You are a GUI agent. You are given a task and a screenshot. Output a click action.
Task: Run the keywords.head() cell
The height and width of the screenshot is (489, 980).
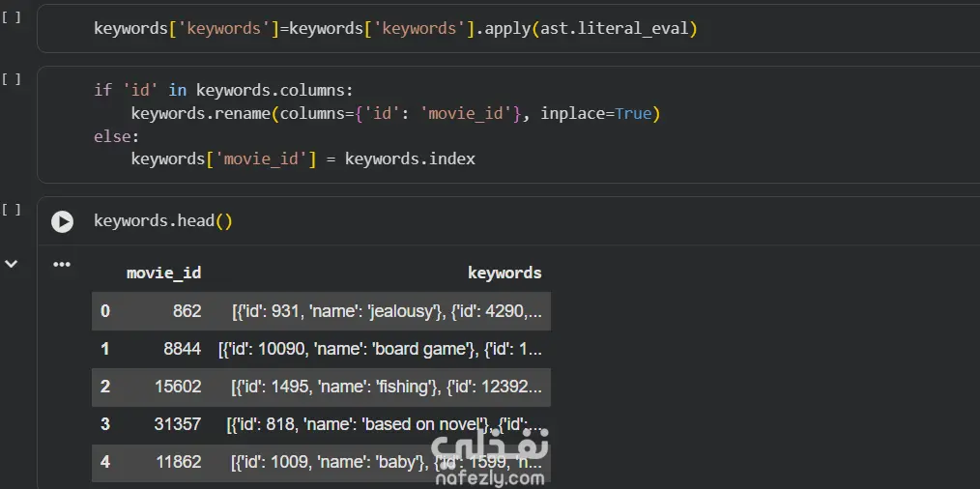(62, 221)
